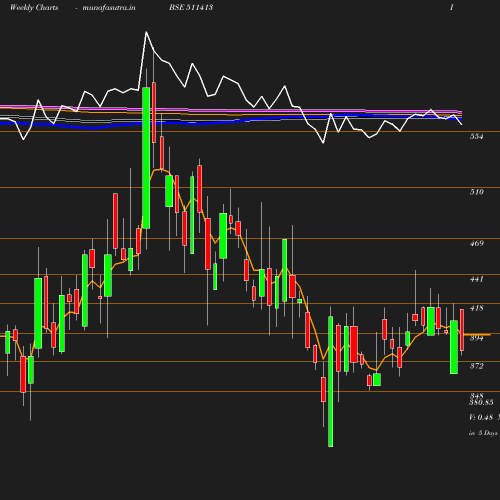Select the 394 price axis label
Screen dimensions: 500x500
[x=477, y=338]
